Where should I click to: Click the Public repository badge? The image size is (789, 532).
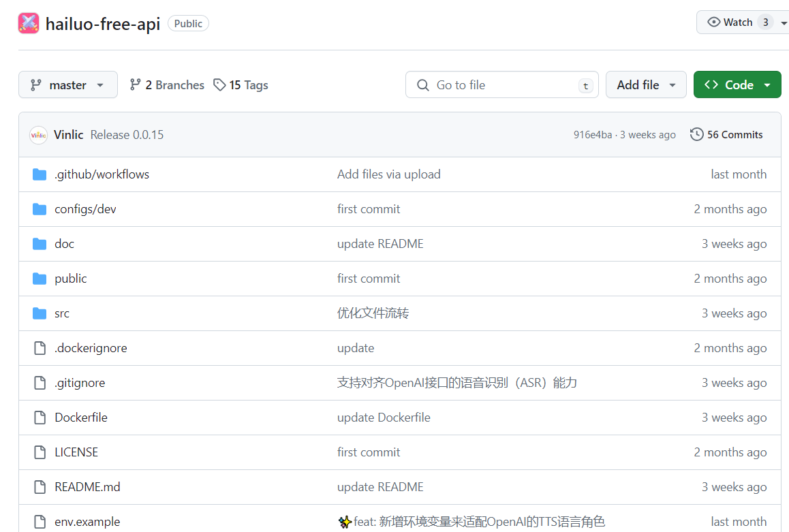[x=188, y=22]
